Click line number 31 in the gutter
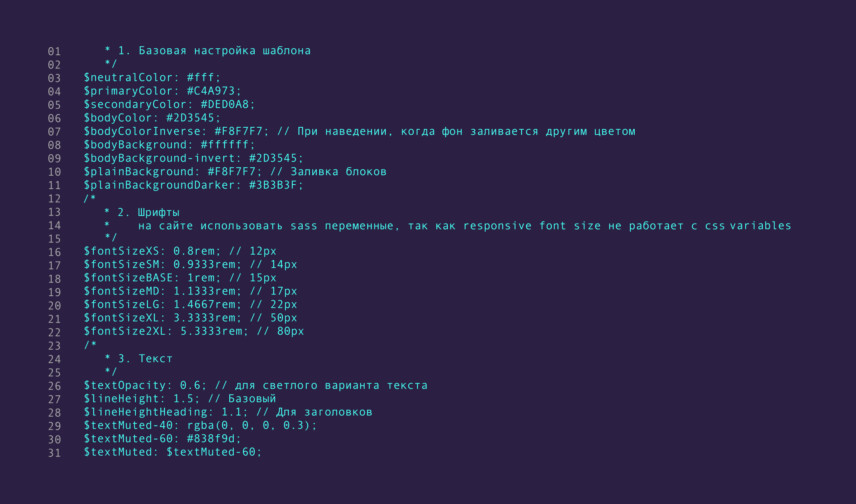 click(x=54, y=453)
